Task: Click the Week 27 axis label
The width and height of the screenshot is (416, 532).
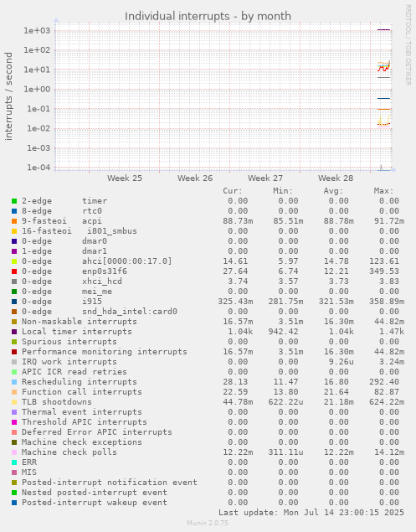Action: pos(265,178)
